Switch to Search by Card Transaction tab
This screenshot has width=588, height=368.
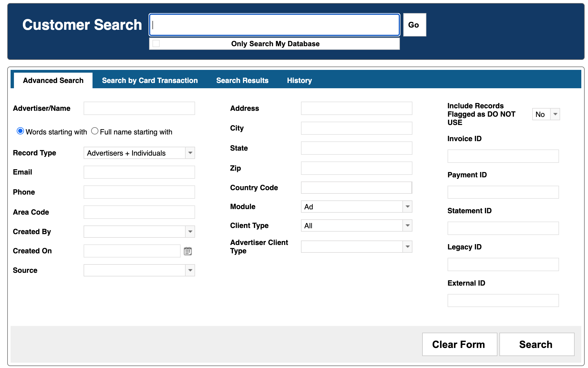150,80
